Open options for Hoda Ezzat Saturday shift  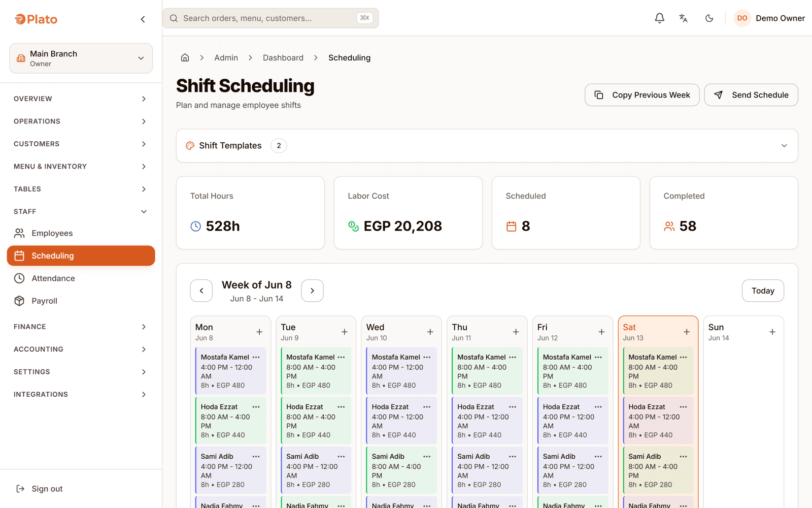tap(684, 407)
